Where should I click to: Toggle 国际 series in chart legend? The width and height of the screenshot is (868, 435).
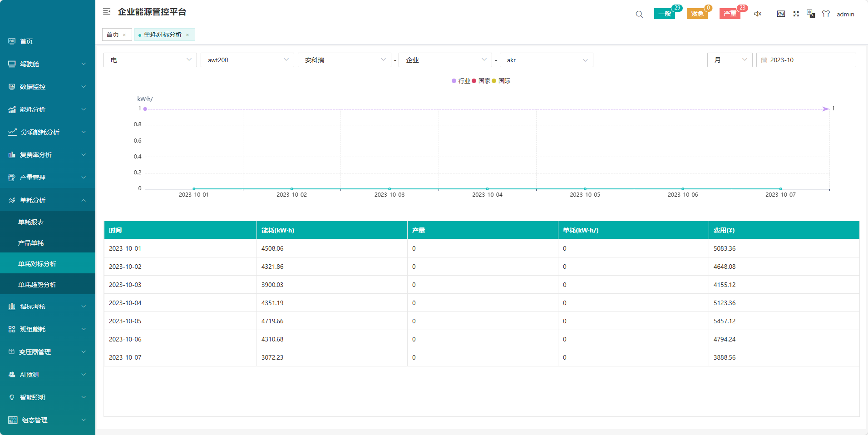click(x=502, y=81)
